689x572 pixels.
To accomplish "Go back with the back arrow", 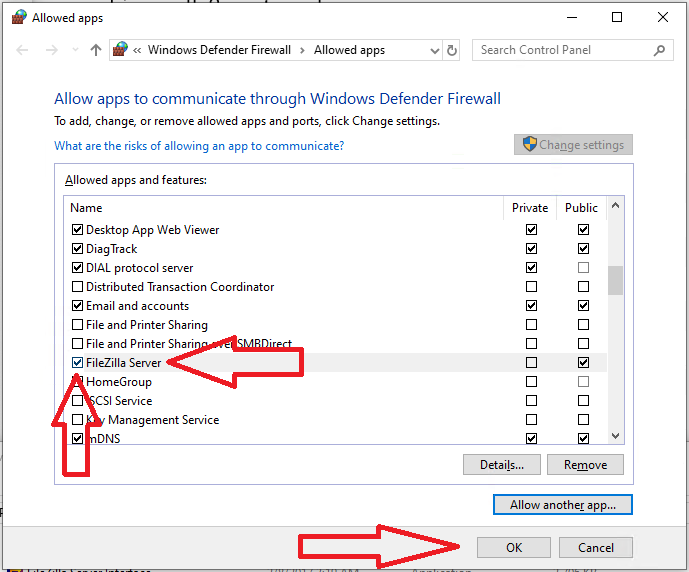I will tap(22, 50).
